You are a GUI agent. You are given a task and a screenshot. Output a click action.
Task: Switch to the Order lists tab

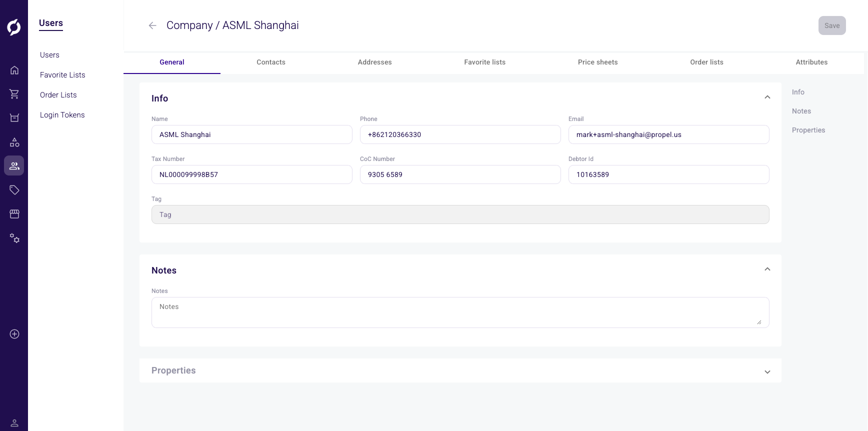point(707,62)
